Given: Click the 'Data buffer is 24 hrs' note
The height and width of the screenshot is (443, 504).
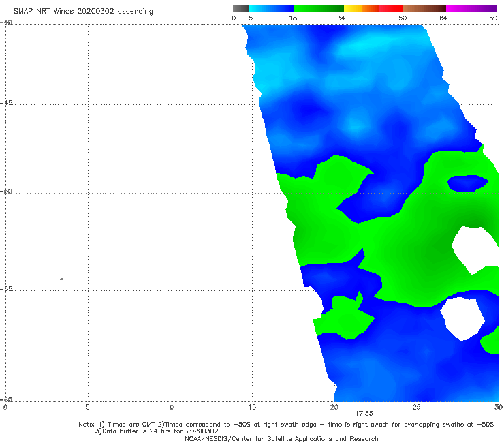Looking at the screenshot, I should coord(157,431).
